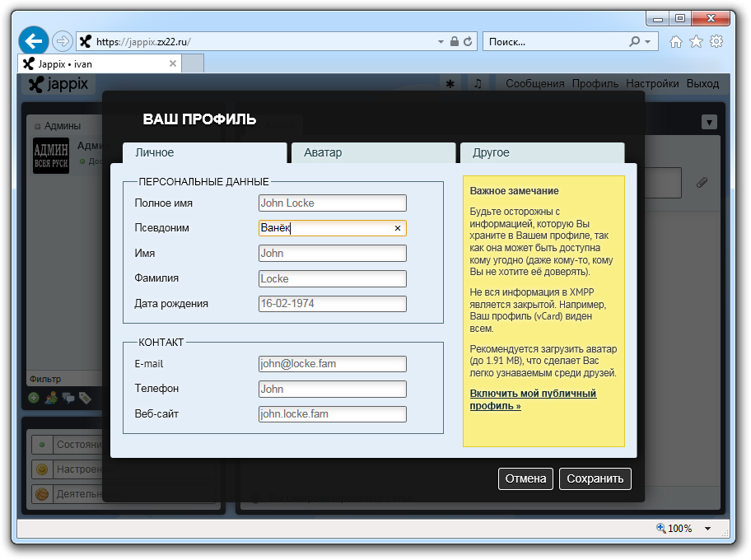Collapse the Админы roster group
This screenshot has width=751, height=560.
click(x=38, y=126)
